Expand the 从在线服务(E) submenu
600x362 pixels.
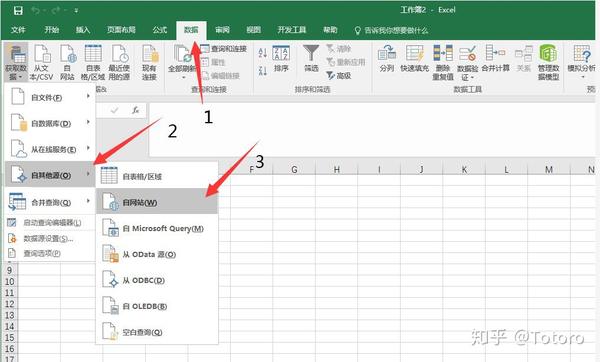pos(50,149)
